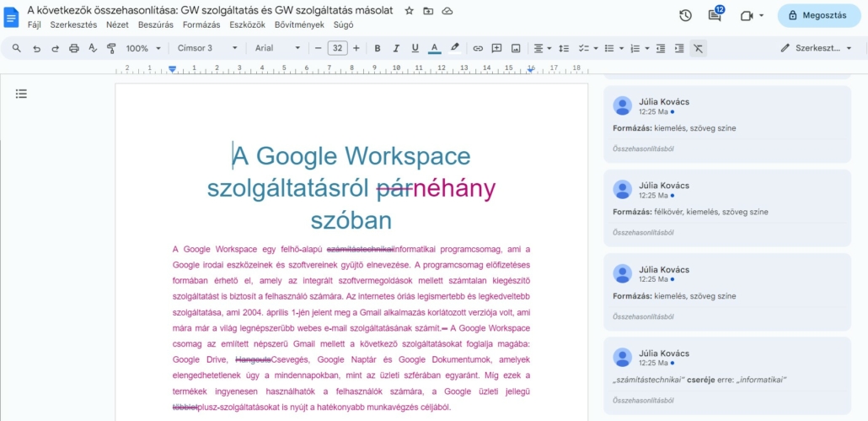The width and height of the screenshot is (868, 421).
Task: Open the document outline icon
Action: [21, 94]
